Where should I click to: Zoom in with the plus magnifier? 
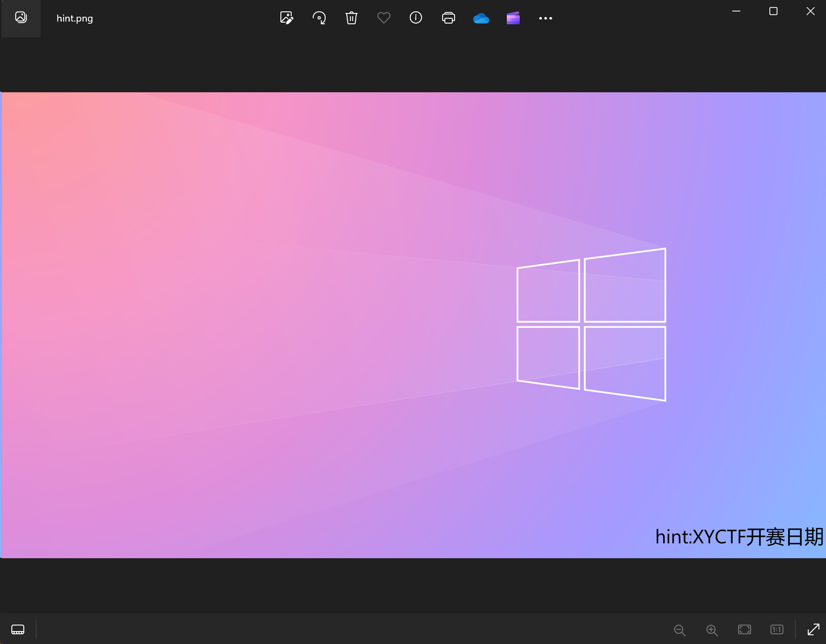pos(712,629)
